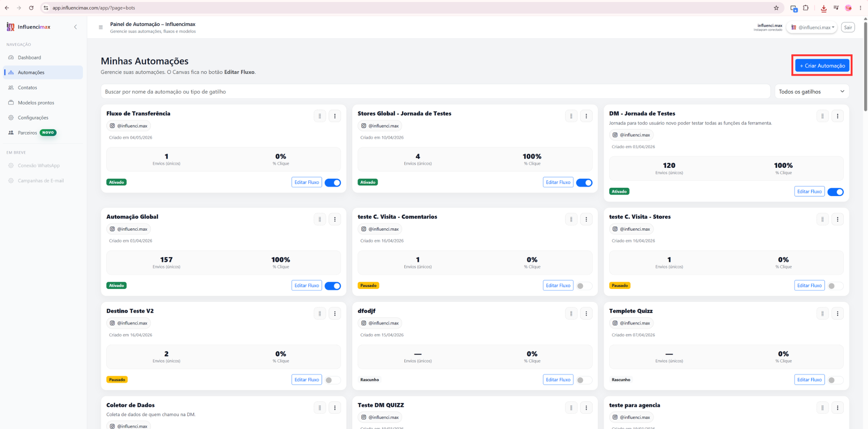
Task: Bookmark this page with the browser star icon
Action: pos(776,8)
